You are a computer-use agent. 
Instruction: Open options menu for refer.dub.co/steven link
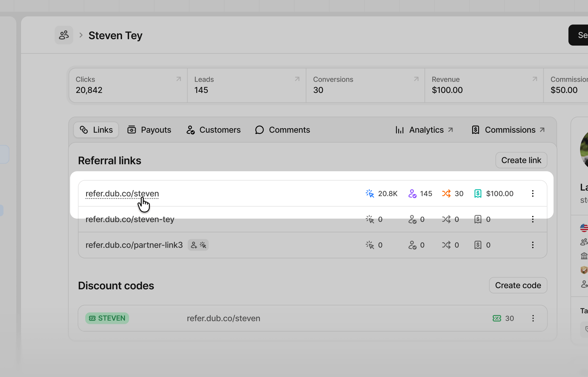(x=533, y=193)
